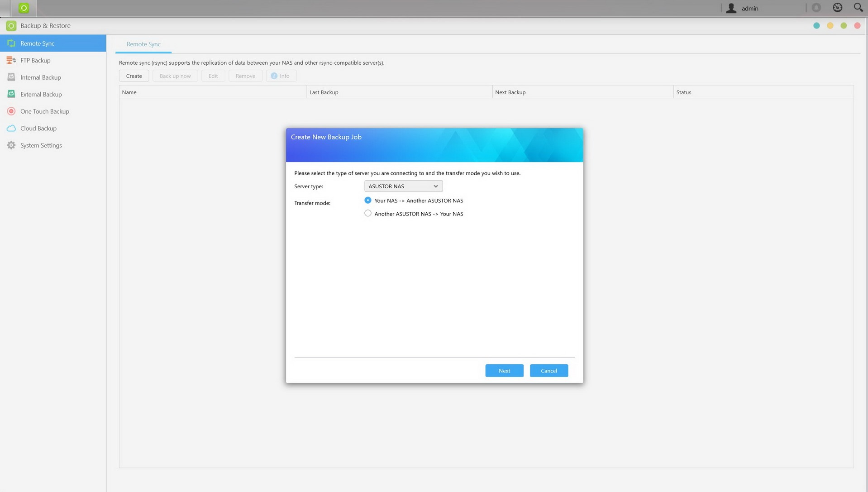The height and width of the screenshot is (492, 868).
Task: Open the notifications bell icon
Action: click(816, 8)
